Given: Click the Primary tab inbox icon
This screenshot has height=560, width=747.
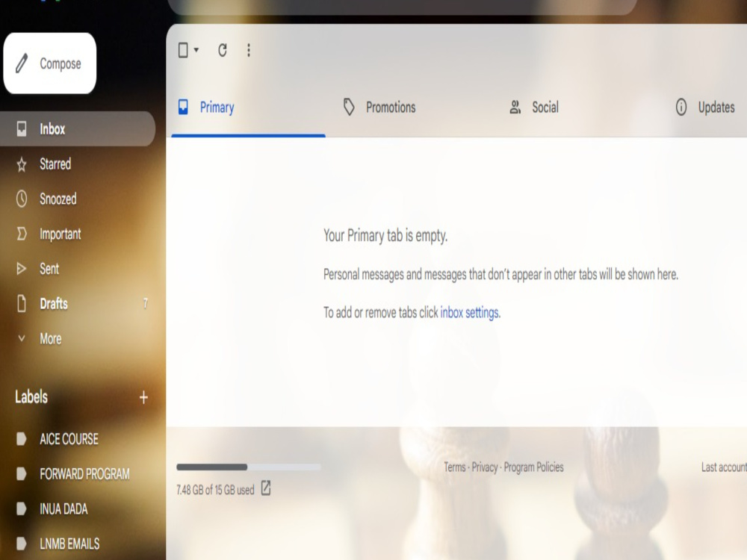Looking at the screenshot, I should coord(183,107).
